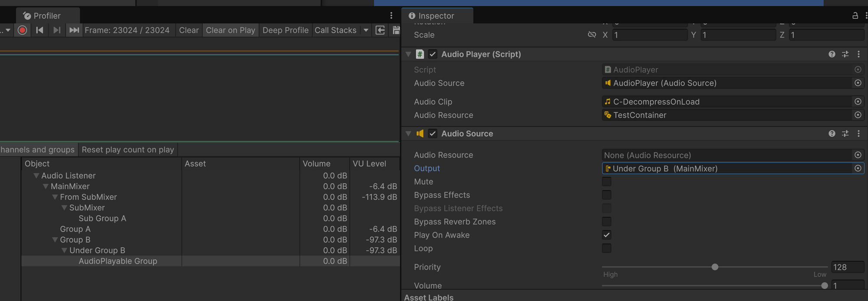The height and width of the screenshot is (301, 868).
Task: Jump to the current frame in Profiler
Action: (x=74, y=30)
